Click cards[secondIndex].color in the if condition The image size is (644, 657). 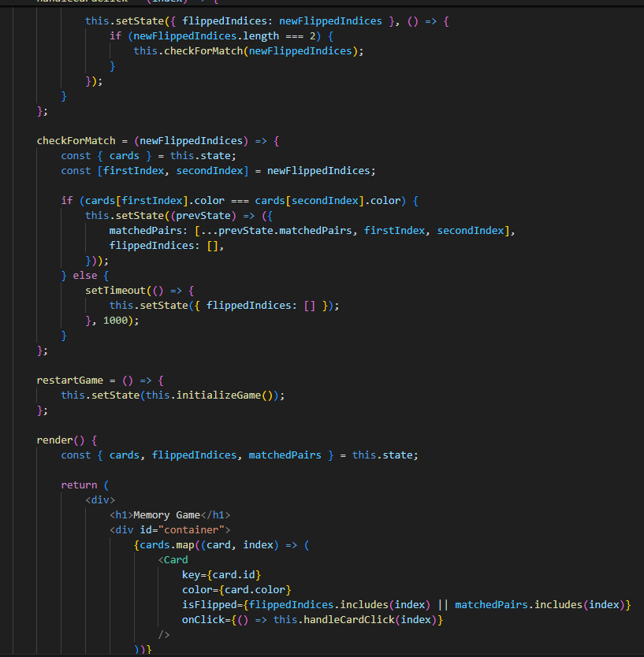[x=328, y=201]
